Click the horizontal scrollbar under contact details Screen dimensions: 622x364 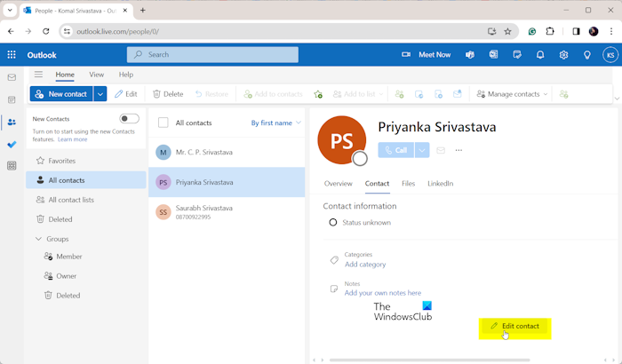[429, 360]
